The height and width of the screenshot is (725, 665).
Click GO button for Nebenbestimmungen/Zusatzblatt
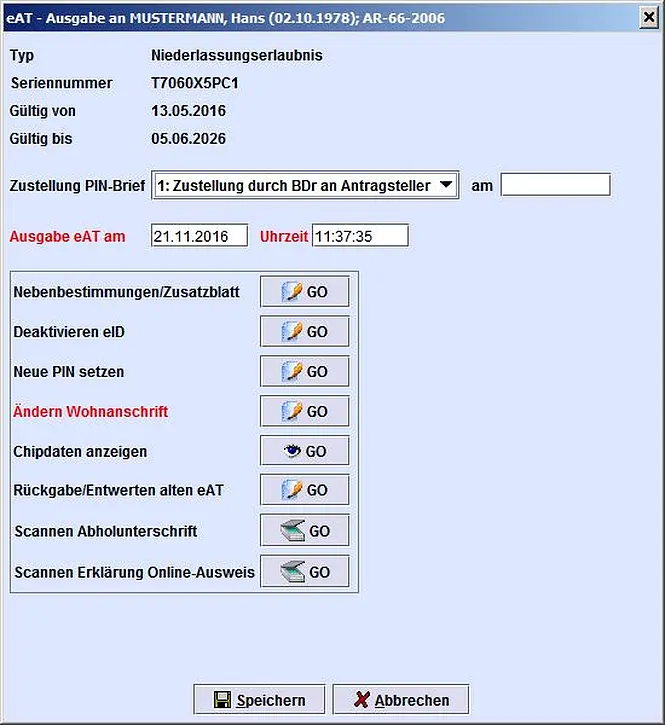coord(304,292)
